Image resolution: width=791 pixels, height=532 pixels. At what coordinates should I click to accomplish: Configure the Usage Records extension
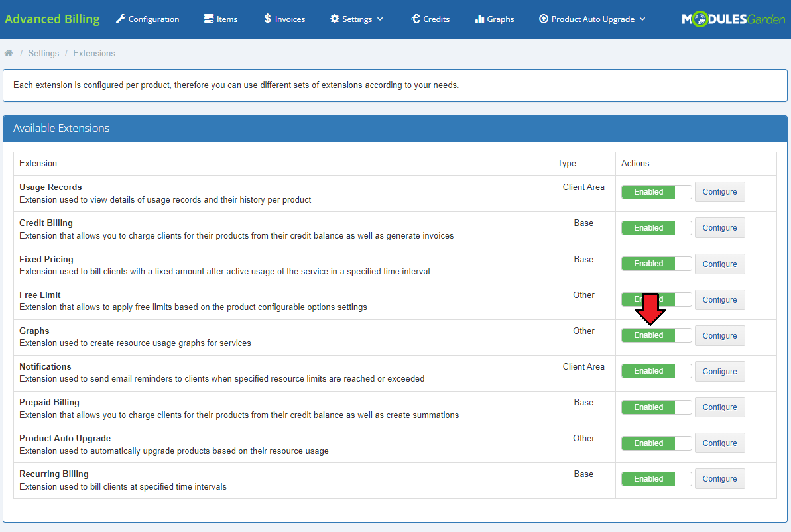(719, 192)
